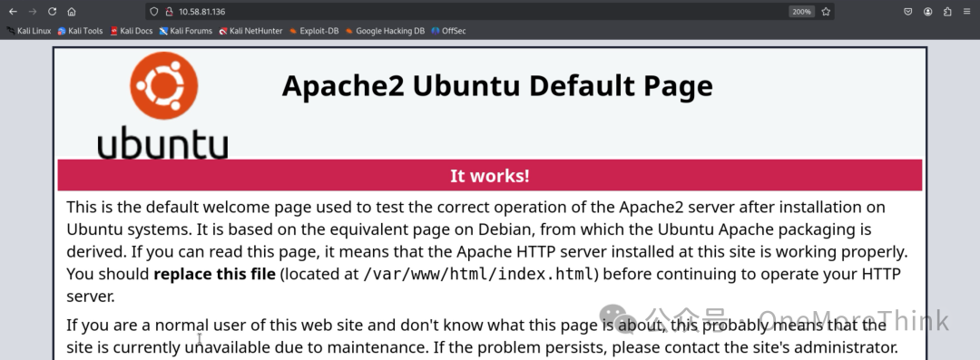Open the Kali NetHunter bookmark
This screenshot has height=360, width=980.
[x=250, y=31]
